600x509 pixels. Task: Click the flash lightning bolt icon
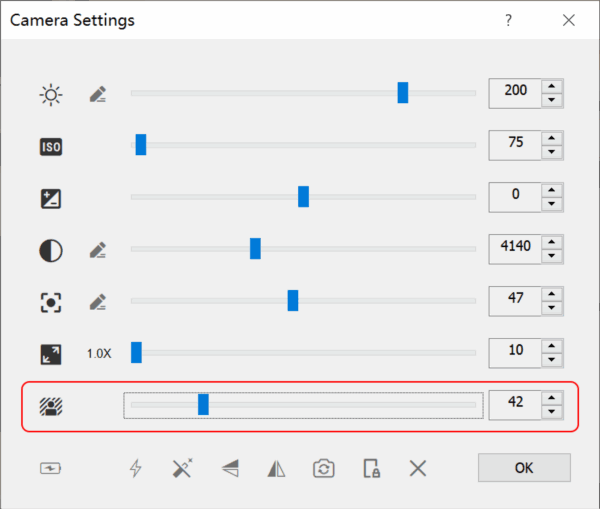point(136,468)
